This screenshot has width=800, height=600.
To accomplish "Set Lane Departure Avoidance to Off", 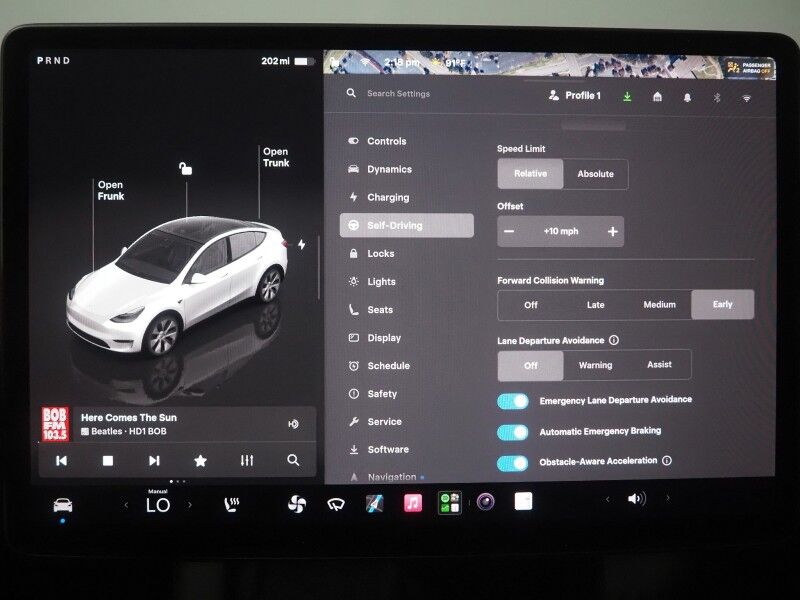I will 531,365.
